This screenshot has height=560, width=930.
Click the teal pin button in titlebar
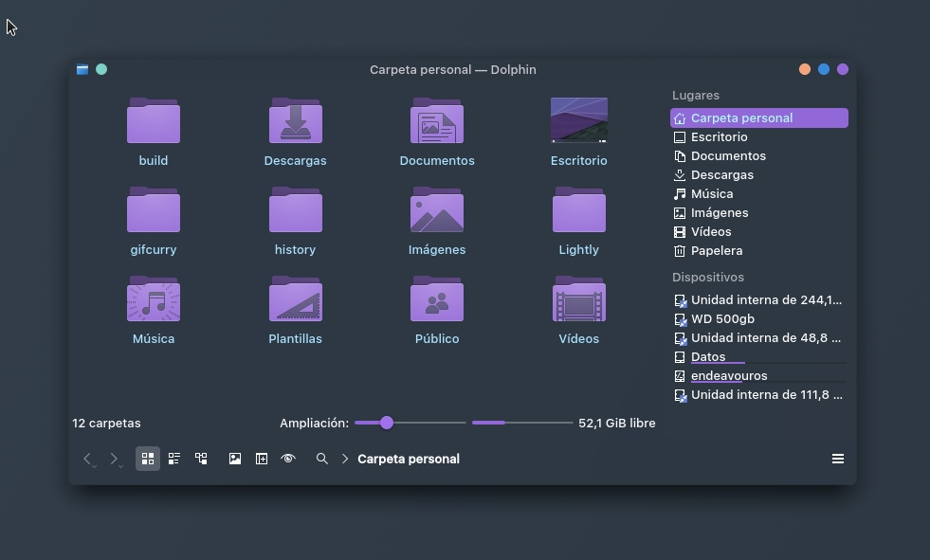coord(101,69)
